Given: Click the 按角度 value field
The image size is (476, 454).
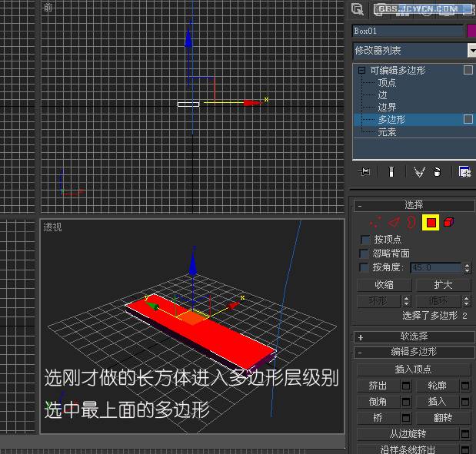Looking at the screenshot, I should point(436,268).
